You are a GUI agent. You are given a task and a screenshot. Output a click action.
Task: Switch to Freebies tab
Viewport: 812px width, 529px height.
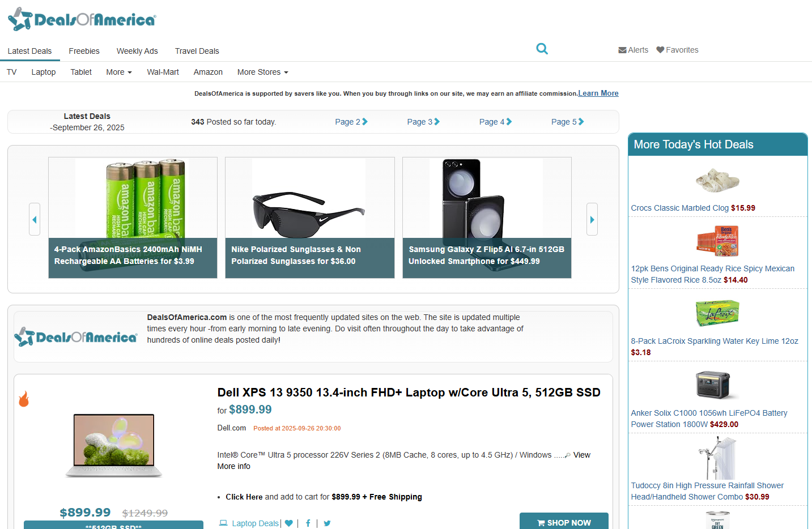pos(84,51)
